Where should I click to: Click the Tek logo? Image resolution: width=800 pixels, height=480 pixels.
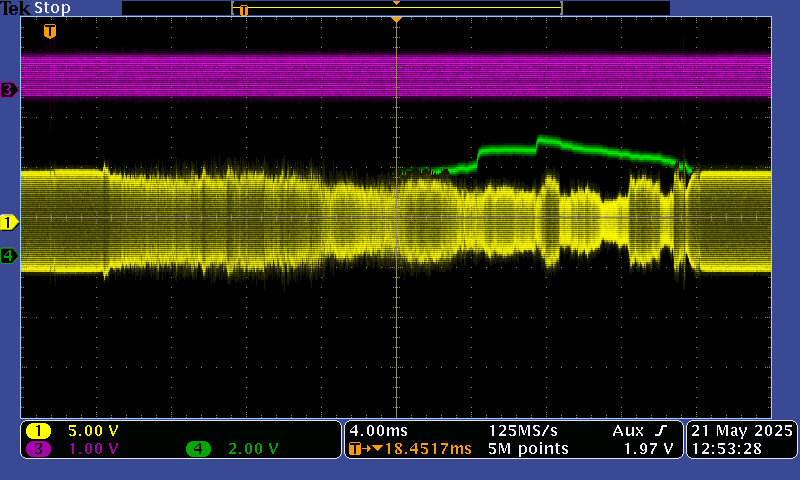click(15, 8)
